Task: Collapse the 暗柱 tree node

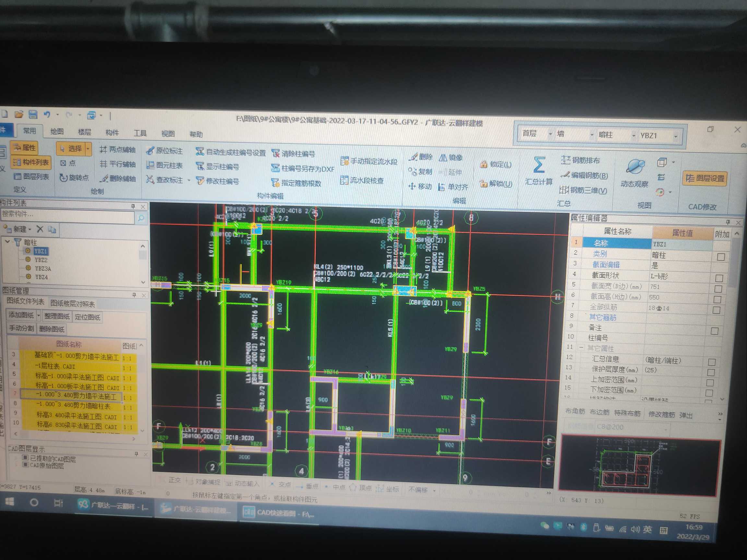Action: coord(7,241)
